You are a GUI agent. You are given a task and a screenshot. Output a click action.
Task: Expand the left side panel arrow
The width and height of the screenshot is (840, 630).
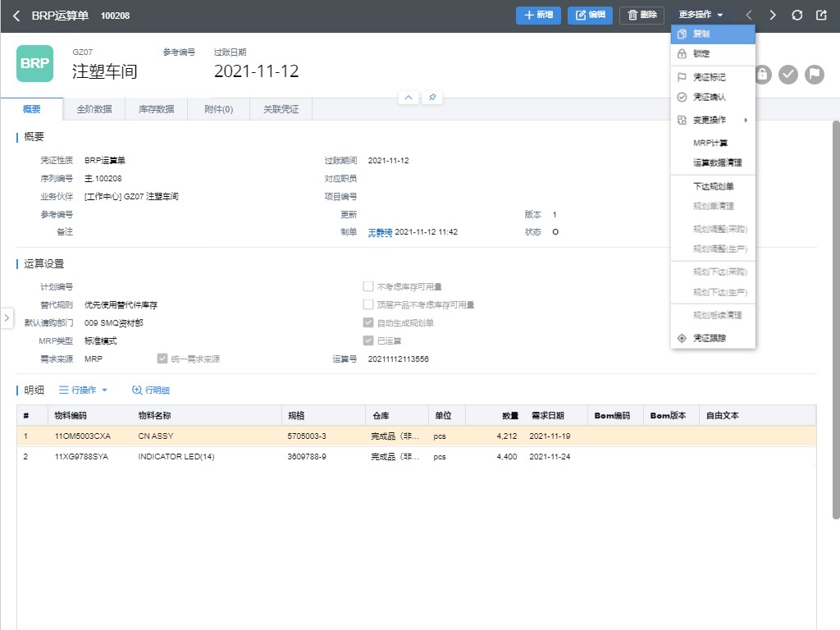click(x=7, y=317)
